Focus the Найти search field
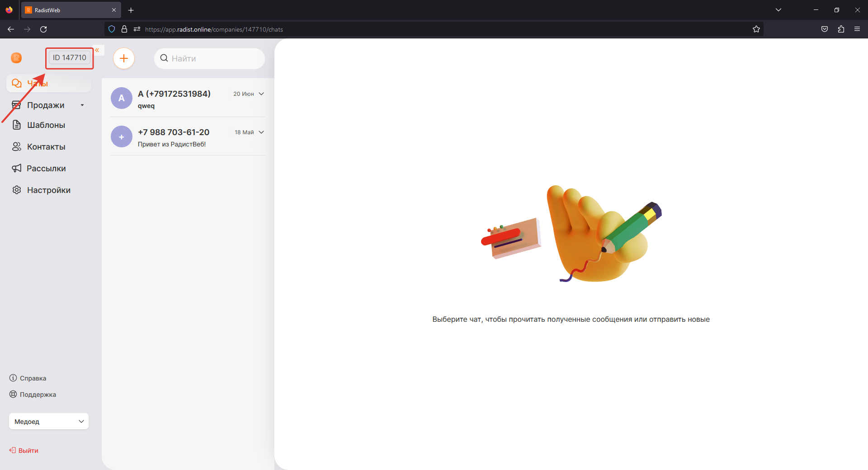Viewport: 868px width, 470px height. click(212, 59)
